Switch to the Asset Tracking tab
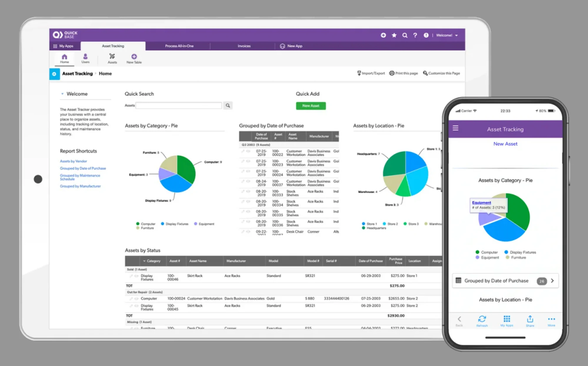Image resolution: width=588 pixels, height=366 pixels. point(113,46)
